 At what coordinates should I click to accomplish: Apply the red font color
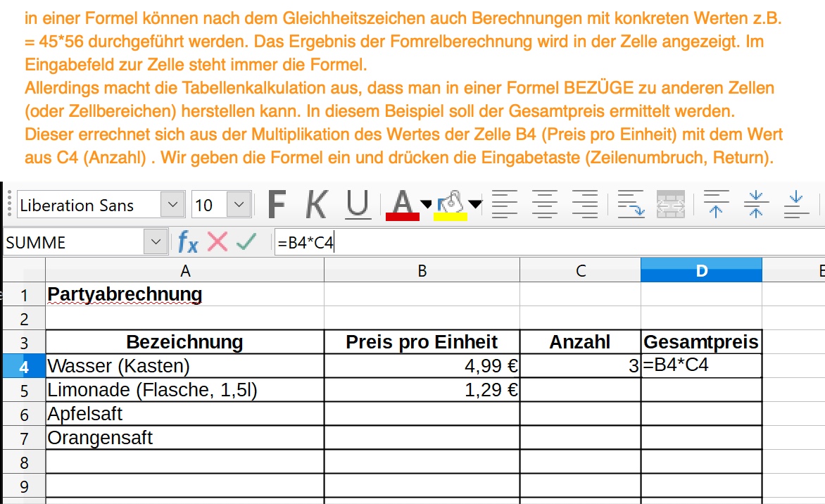(x=402, y=205)
